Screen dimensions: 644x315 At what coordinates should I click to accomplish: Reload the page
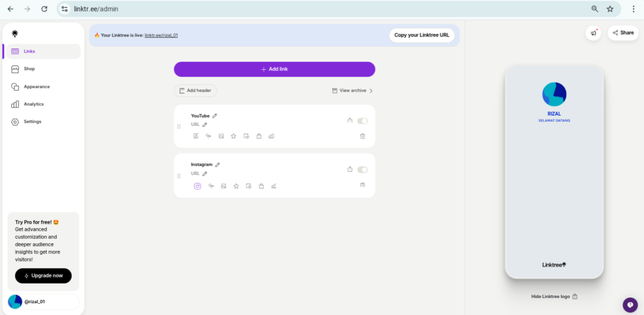pyautogui.click(x=45, y=9)
